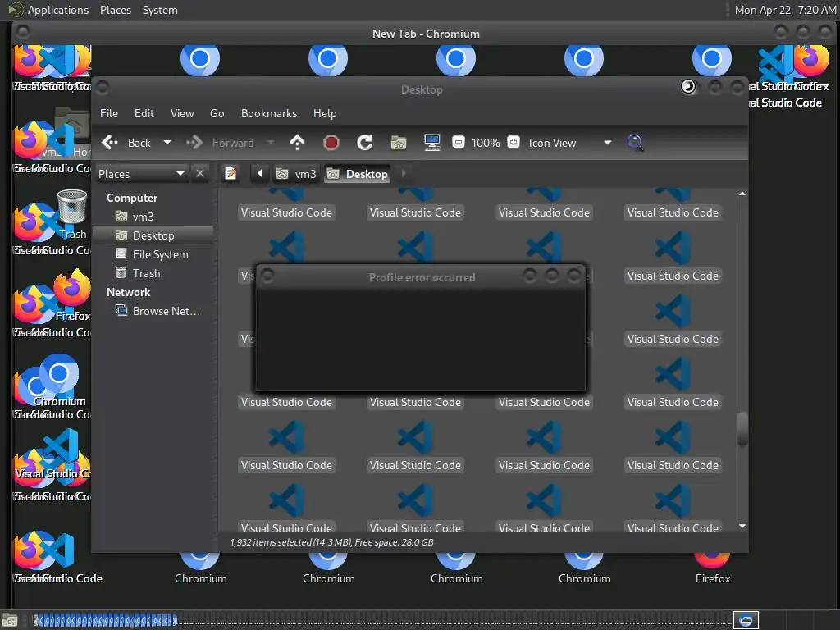The height and width of the screenshot is (630, 840).
Task: Click the 100% zoom level label
Action: coord(486,143)
